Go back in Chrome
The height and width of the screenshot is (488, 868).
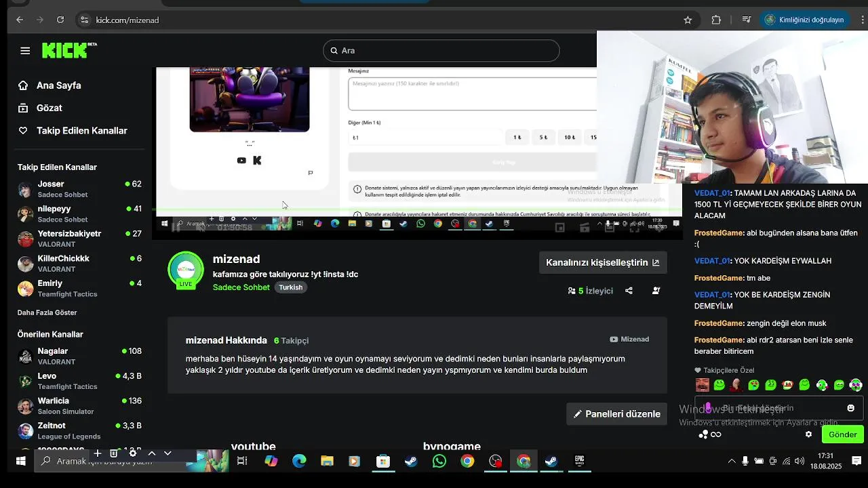coord(20,20)
